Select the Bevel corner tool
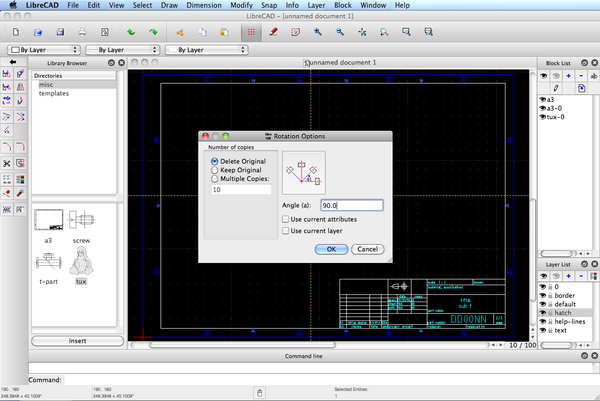The height and width of the screenshot is (401, 600). coord(7,147)
